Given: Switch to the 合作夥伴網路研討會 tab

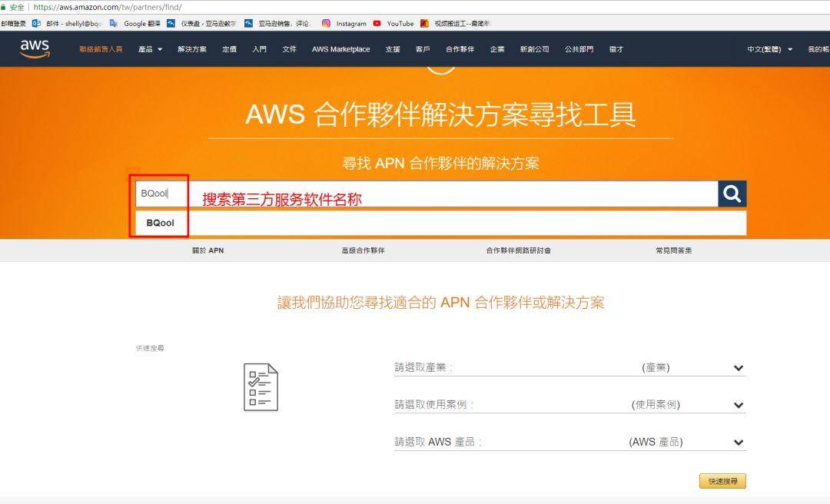Looking at the screenshot, I should point(519,250).
